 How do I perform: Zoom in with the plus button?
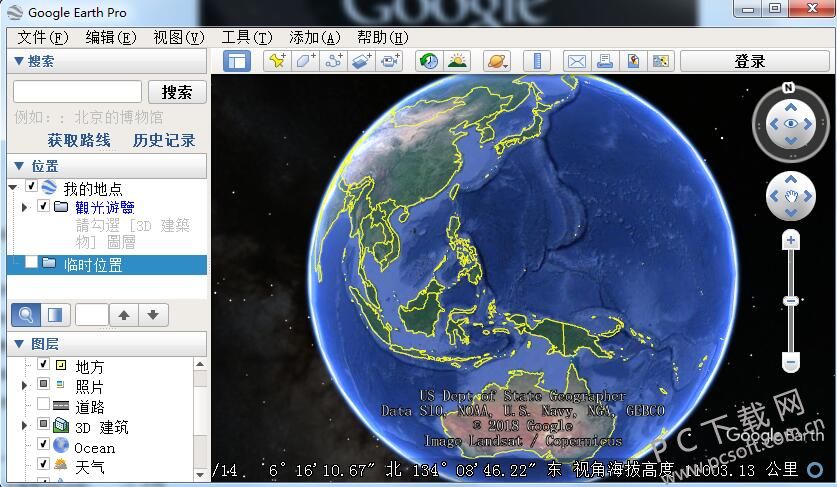pyautogui.click(x=791, y=240)
